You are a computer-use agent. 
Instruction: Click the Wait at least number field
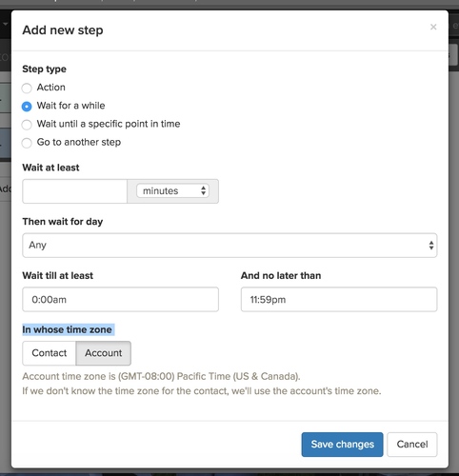tap(75, 191)
